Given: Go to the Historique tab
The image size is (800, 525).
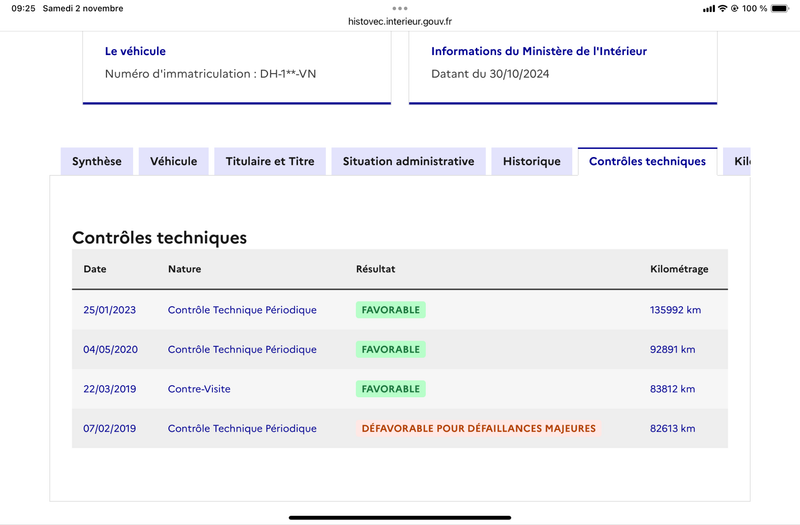Looking at the screenshot, I should tap(532, 161).
